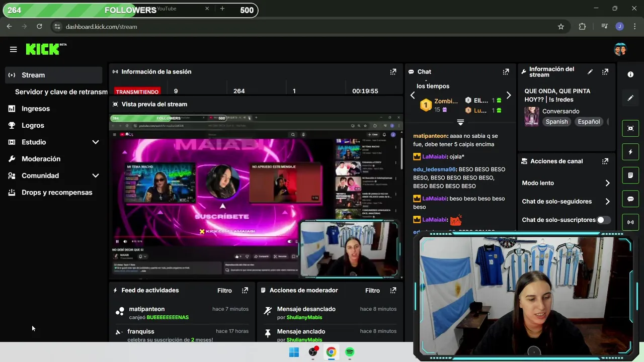Open Chrome media control icon

point(604,27)
